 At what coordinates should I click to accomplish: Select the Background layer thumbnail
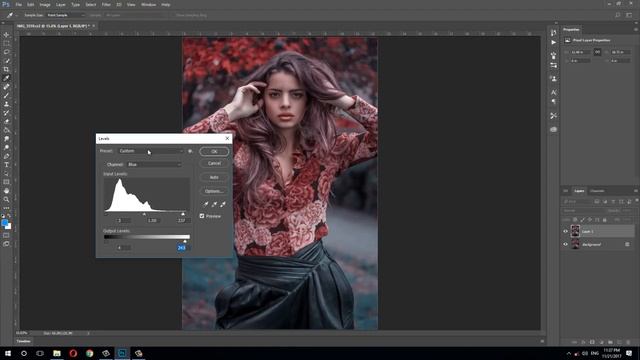pos(576,244)
